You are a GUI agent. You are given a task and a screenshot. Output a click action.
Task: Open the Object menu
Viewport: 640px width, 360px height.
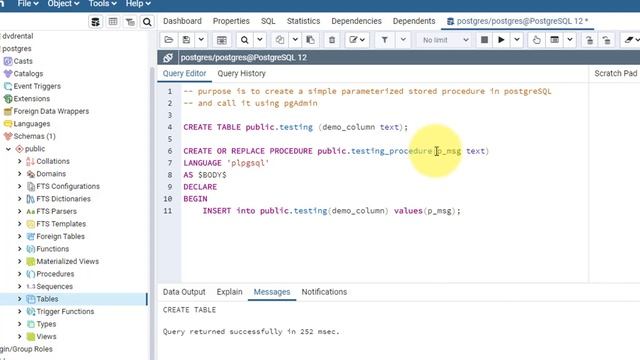[63, 4]
